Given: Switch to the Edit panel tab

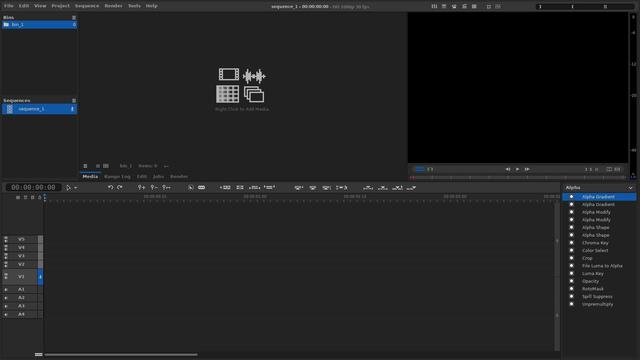Looking at the screenshot, I should pos(142,177).
